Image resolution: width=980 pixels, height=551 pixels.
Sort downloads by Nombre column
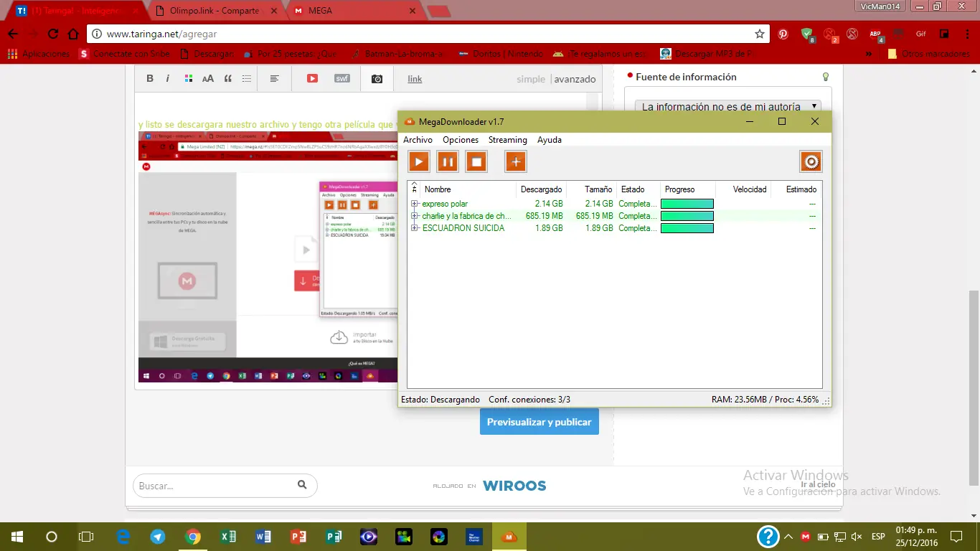(x=468, y=189)
